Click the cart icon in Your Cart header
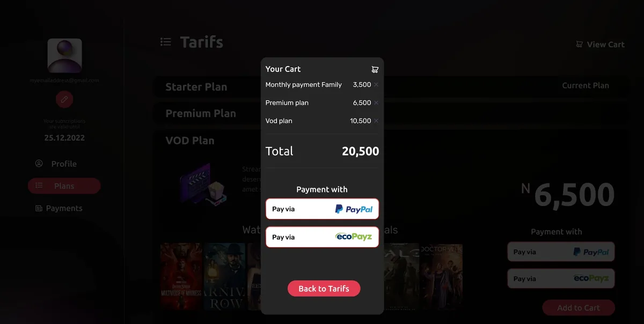This screenshot has height=324, width=644. 375,69
